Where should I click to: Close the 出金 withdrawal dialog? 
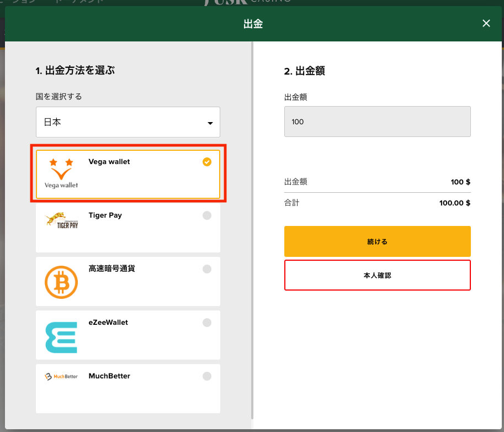486,23
